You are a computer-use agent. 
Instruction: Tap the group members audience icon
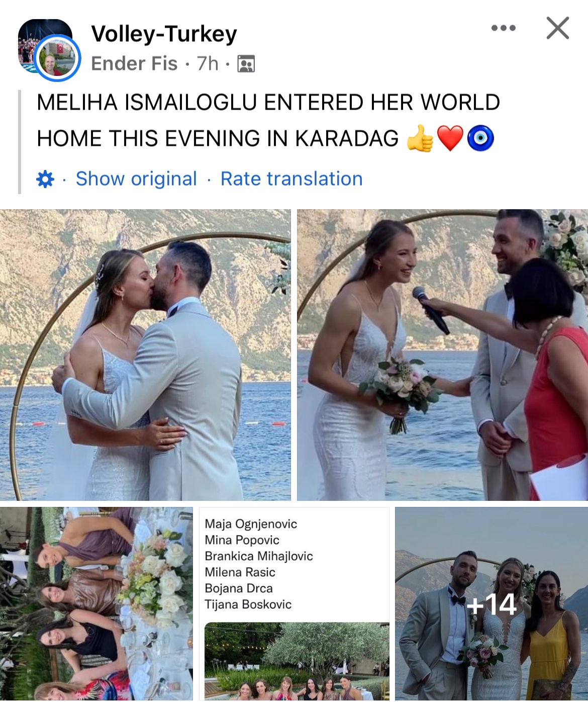[x=246, y=64]
